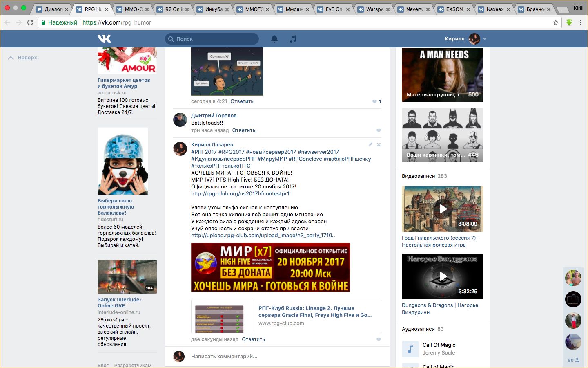The width and height of the screenshot is (588, 368).
Task: Switch to the Warspear tab
Action: point(374,9)
